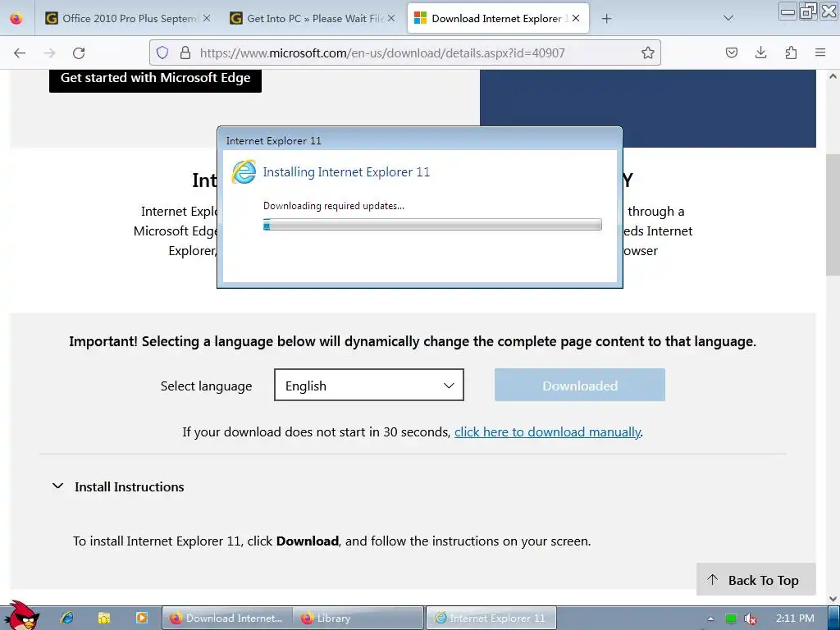
Task: Collapse the Install Instructions section
Action: coord(57,486)
